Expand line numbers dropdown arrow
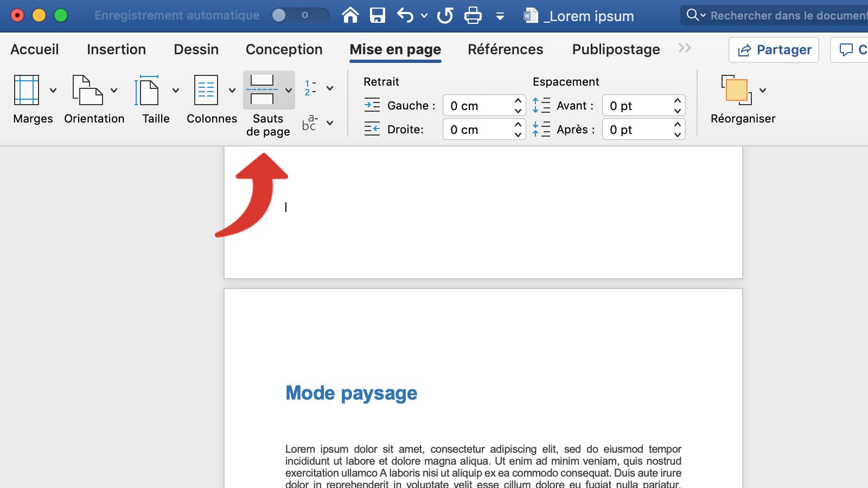 [x=330, y=88]
